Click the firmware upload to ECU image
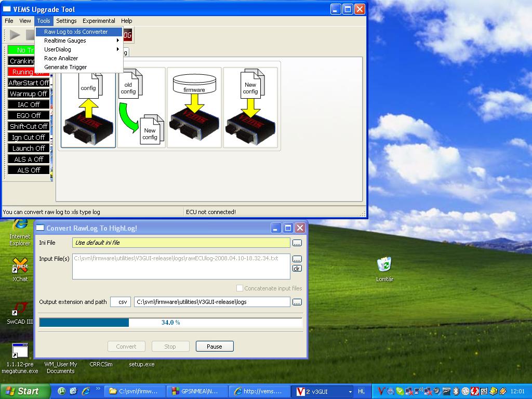Screen dimensions: 532x399 click(194, 107)
